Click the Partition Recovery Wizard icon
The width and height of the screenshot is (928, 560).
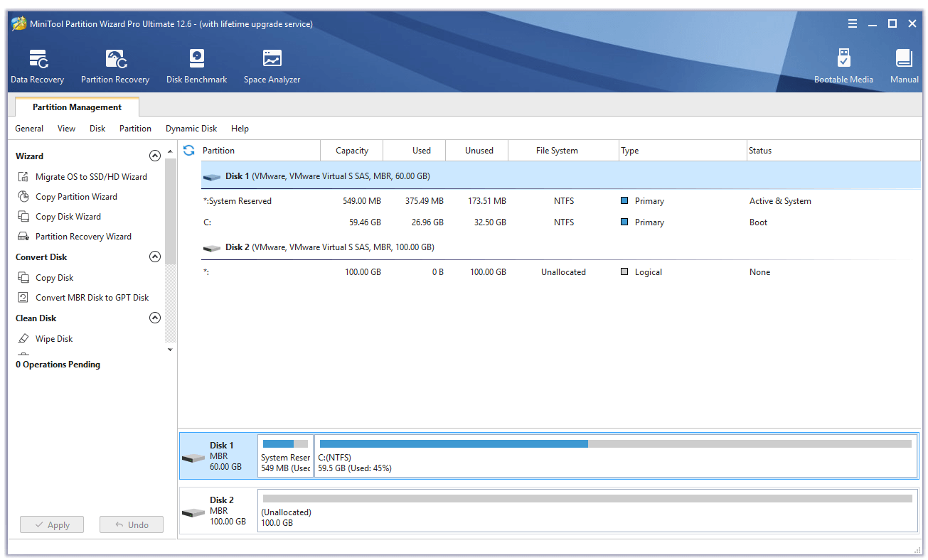[x=23, y=237]
